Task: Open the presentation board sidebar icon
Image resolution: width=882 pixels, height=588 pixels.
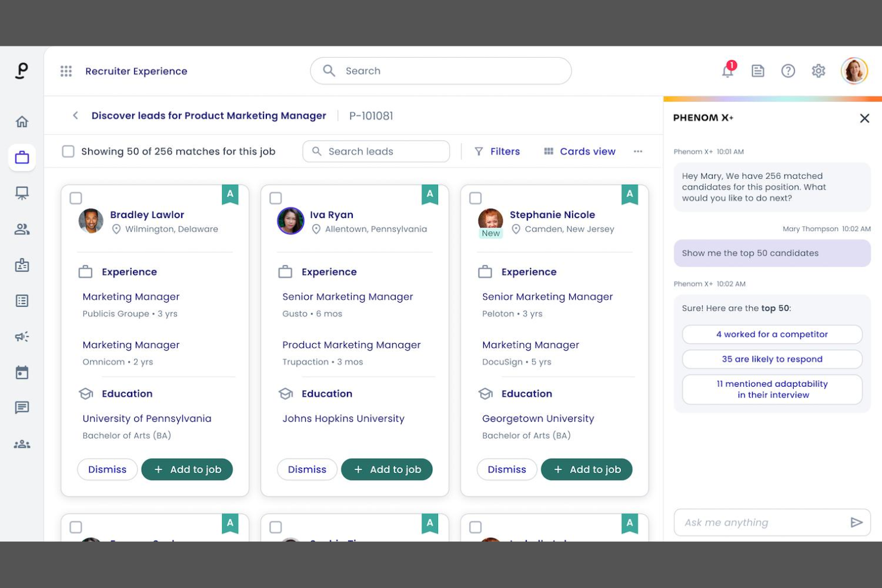Action: 22,193
